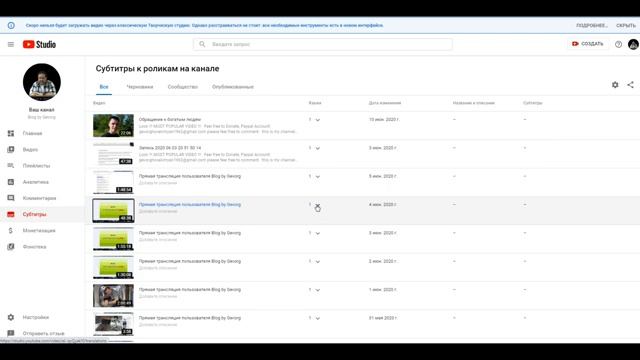
Task: Open green thumbnail in the 2 июн. row
Action: (113, 267)
